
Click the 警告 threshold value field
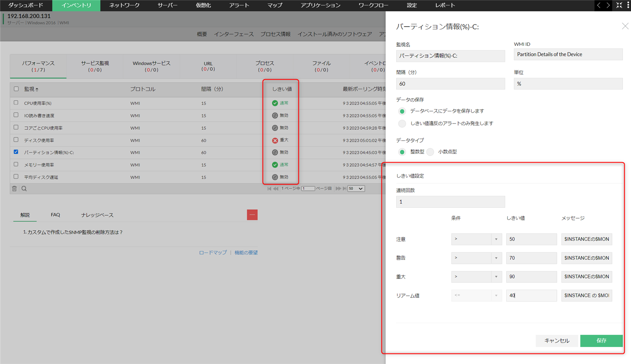tap(532, 258)
